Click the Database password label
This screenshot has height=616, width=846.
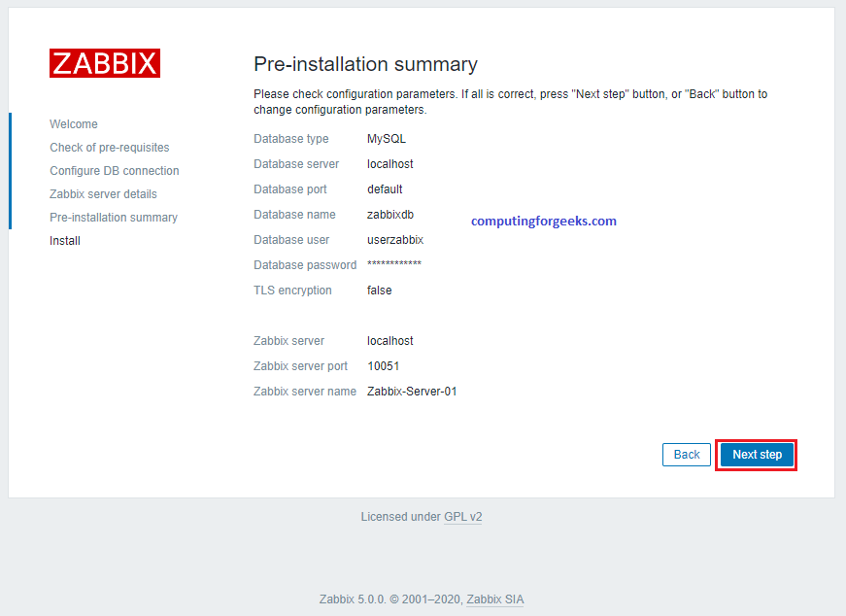[x=305, y=265]
